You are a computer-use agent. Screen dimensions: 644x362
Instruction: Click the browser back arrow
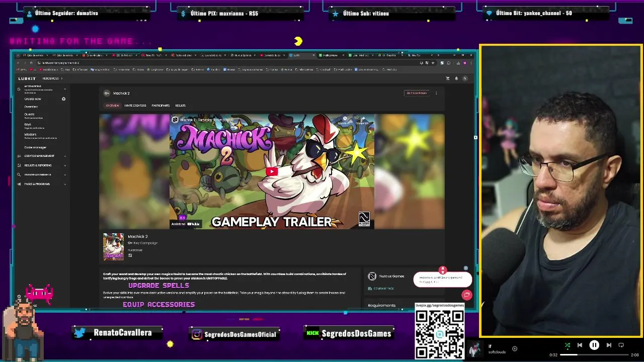[18, 63]
